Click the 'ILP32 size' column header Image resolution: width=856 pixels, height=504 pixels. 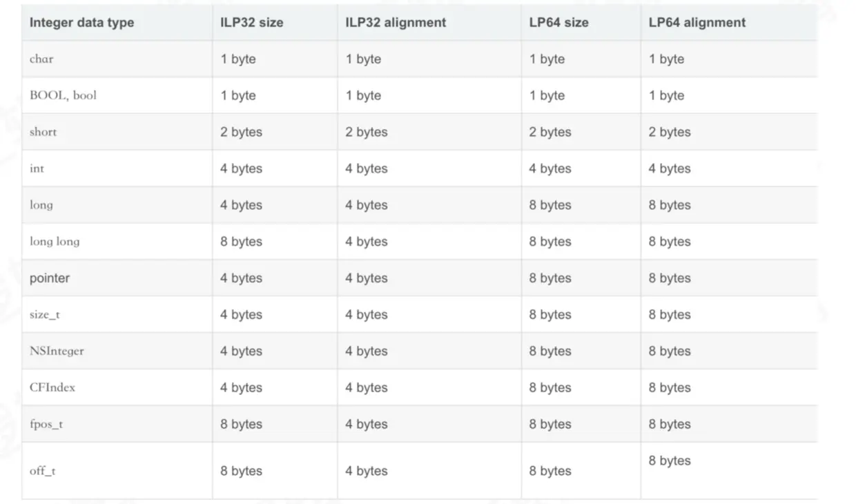pos(251,22)
